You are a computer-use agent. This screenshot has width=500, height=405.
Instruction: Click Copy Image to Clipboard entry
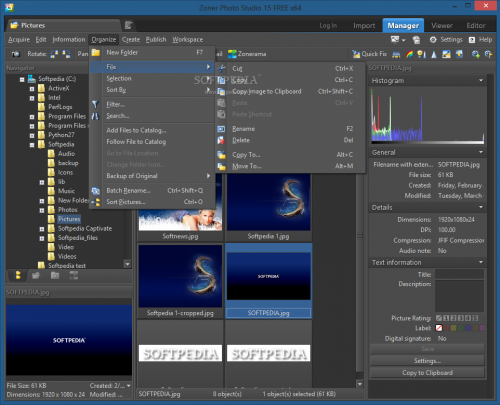290,91
